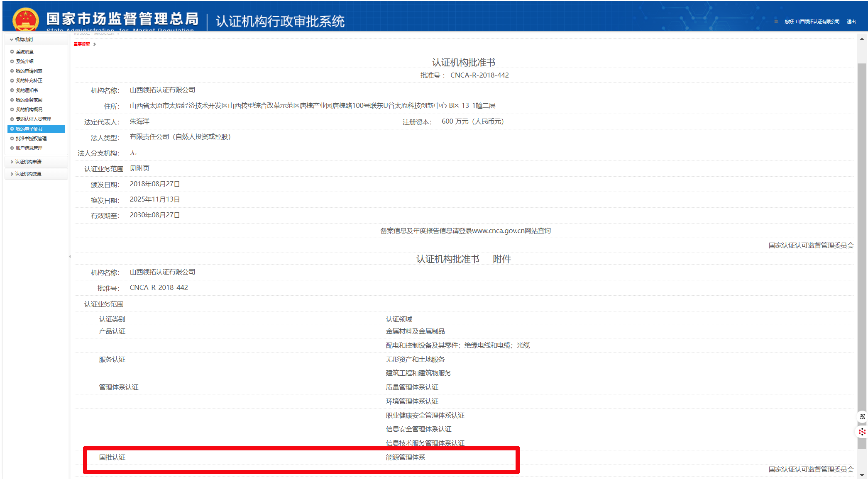Expand the 认证机构变更 section
Viewport: 868px width, 479px height.
[x=28, y=174]
